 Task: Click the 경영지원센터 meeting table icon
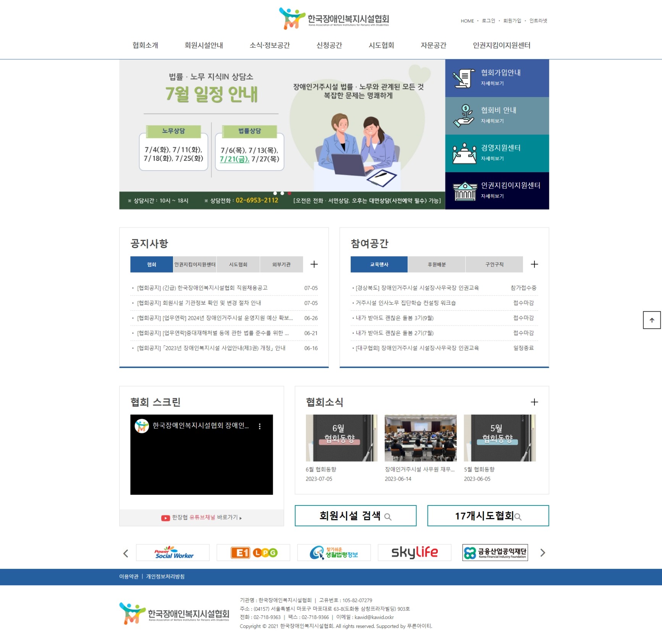pyautogui.click(x=464, y=153)
